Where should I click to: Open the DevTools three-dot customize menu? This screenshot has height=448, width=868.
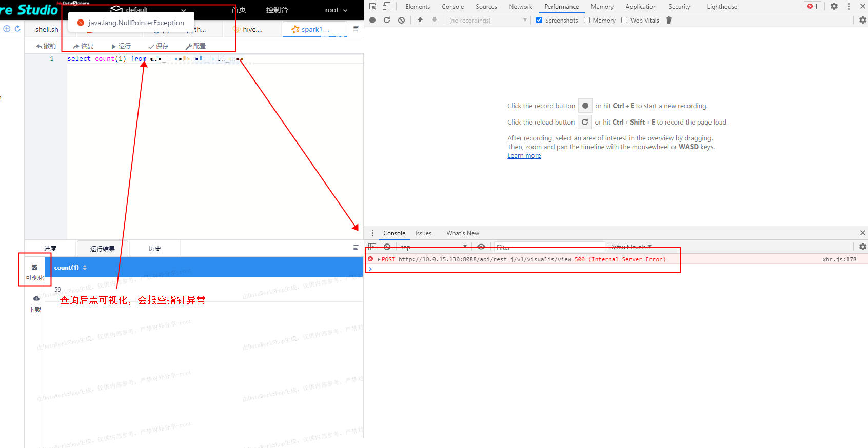click(849, 6)
